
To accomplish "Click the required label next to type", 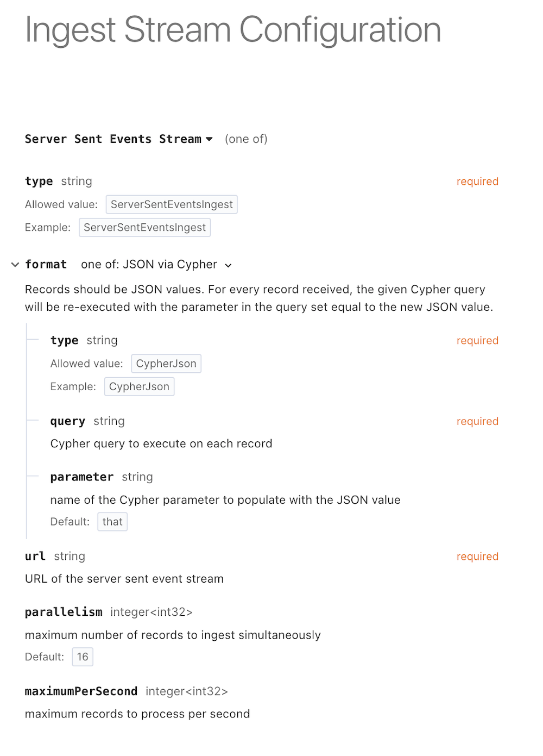I will pos(477,181).
